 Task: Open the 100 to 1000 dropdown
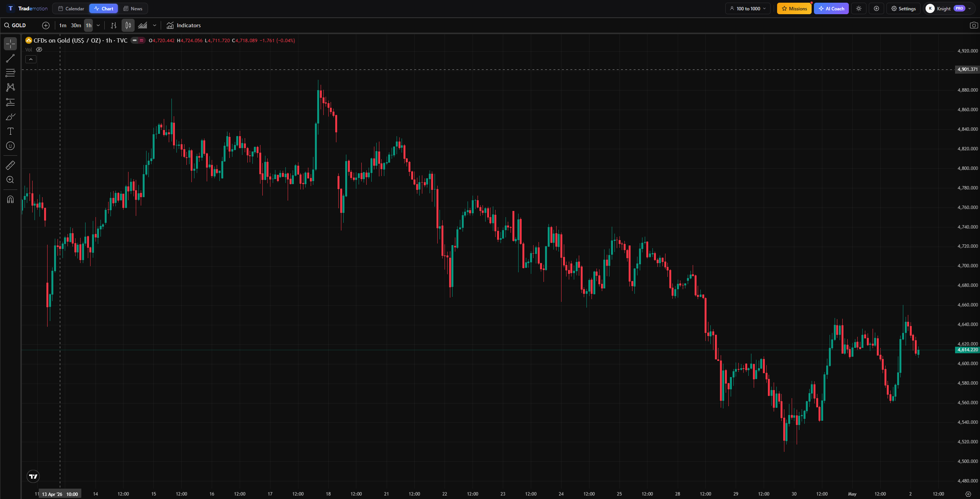point(748,8)
